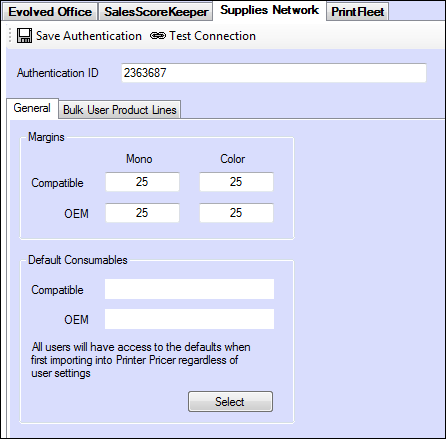The width and height of the screenshot is (446, 439).
Task: Click the Margins group box title
Action: (46, 137)
